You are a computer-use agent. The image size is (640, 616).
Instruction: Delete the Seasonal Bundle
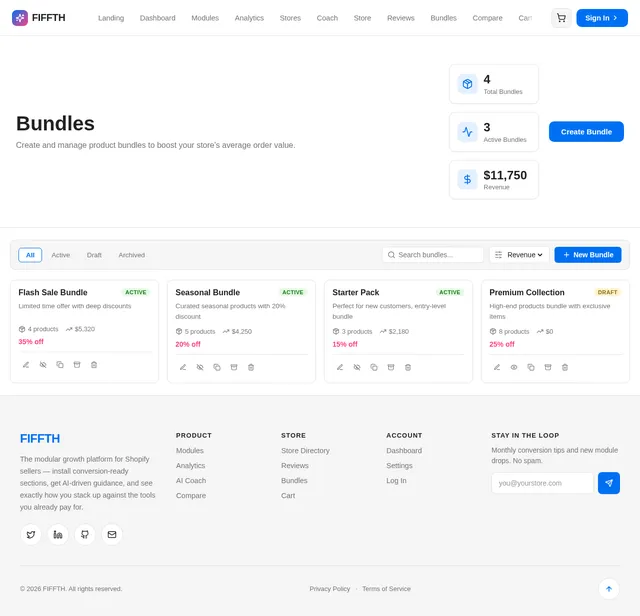coord(251,367)
